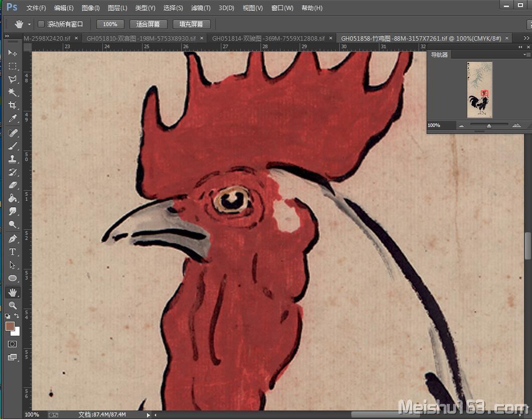Enable 滚动所有窗口 checkbox
The height and width of the screenshot is (419, 532).
pyautogui.click(x=41, y=24)
